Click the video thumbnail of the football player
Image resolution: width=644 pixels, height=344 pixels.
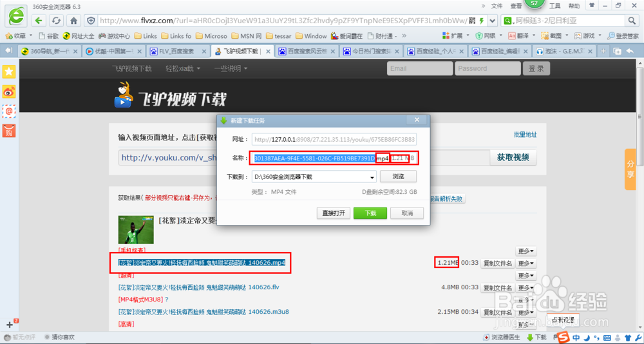136,230
